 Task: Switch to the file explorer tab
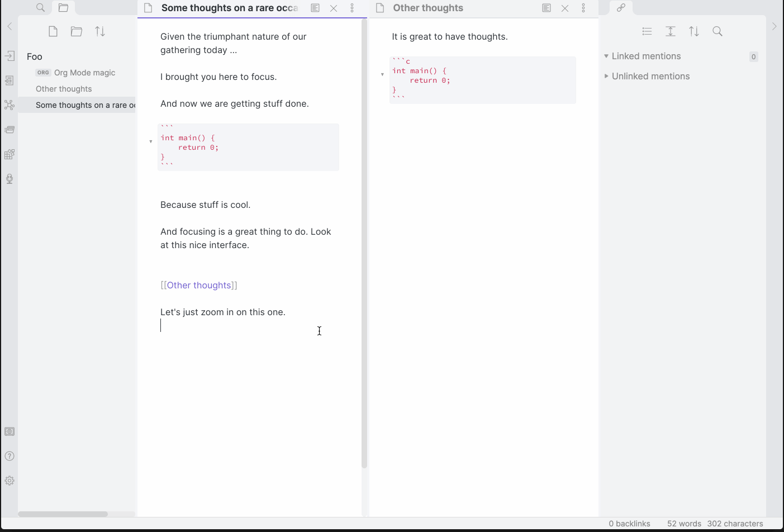click(x=64, y=8)
